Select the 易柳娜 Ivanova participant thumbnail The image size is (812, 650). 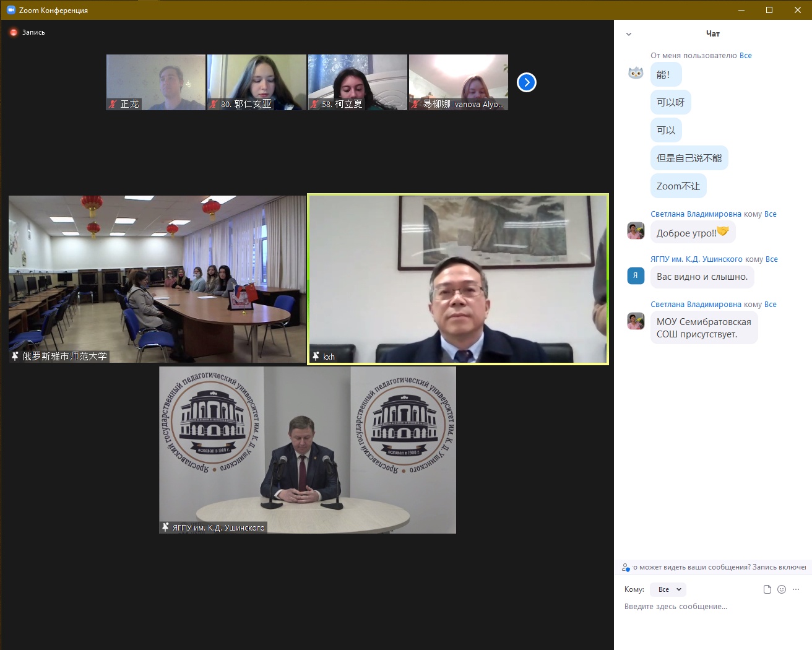(459, 82)
